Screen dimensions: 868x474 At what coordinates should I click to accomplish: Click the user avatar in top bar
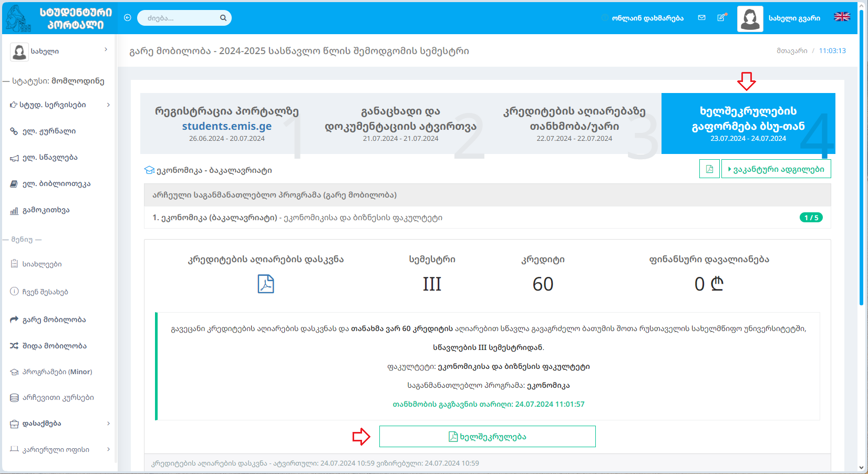[750, 18]
